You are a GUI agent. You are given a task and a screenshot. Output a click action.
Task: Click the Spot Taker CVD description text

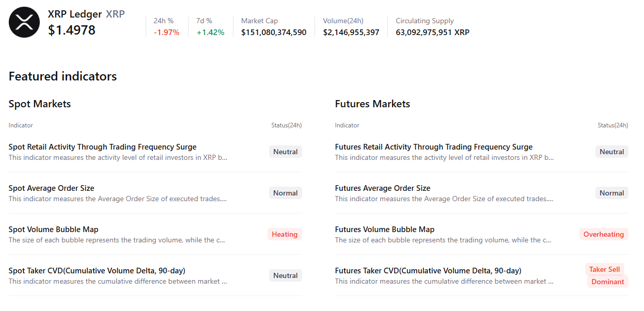coord(118,281)
